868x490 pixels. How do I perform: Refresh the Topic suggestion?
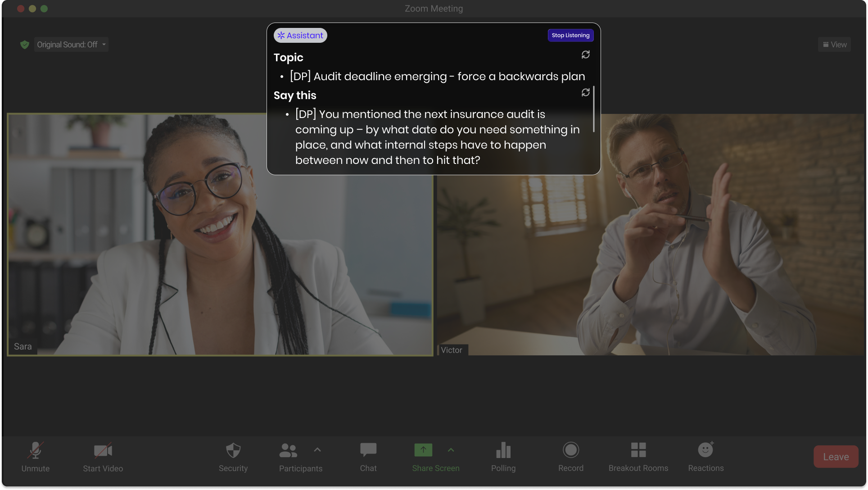click(x=585, y=55)
